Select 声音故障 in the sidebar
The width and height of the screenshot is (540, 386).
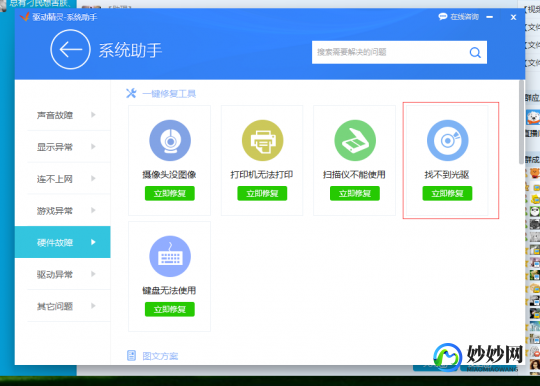(62, 115)
